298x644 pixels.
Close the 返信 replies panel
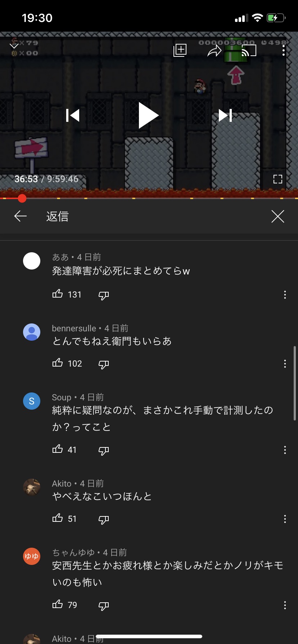pos(278,216)
